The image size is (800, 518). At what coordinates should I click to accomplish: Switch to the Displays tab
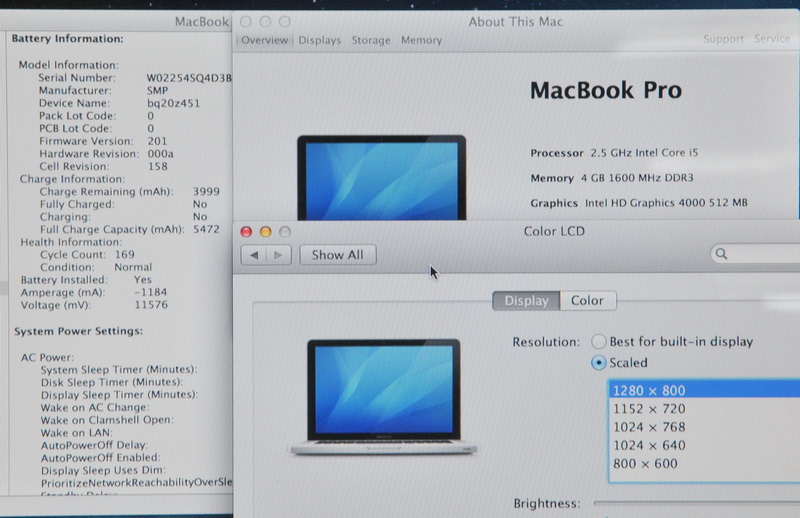point(319,40)
